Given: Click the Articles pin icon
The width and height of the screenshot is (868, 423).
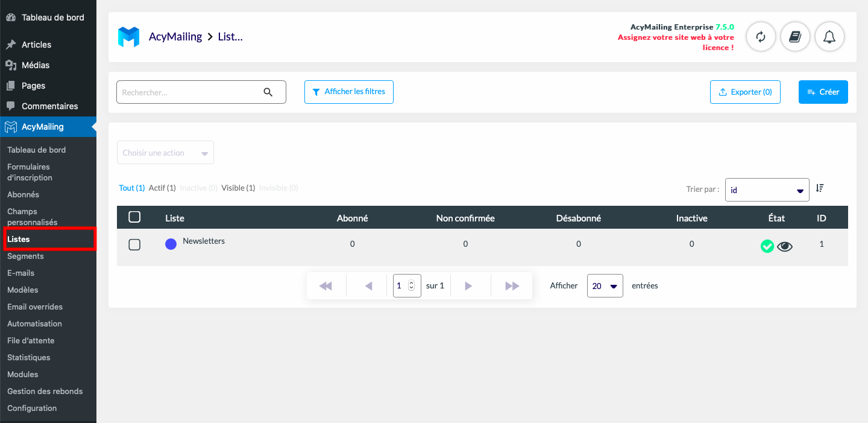Looking at the screenshot, I should [x=11, y=45].
